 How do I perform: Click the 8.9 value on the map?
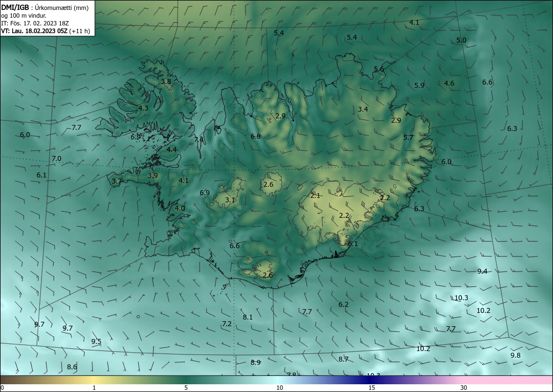click(255, 362)
